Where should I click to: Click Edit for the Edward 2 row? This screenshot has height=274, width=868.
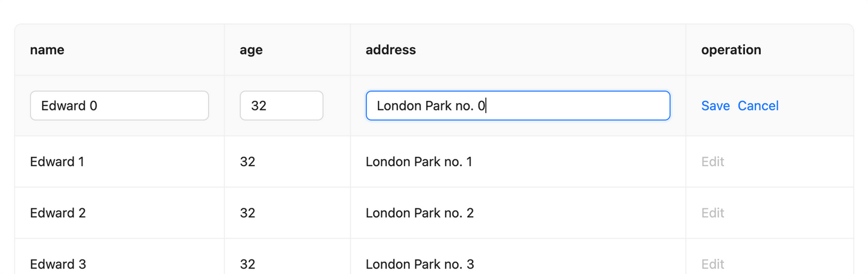[712, 213]
